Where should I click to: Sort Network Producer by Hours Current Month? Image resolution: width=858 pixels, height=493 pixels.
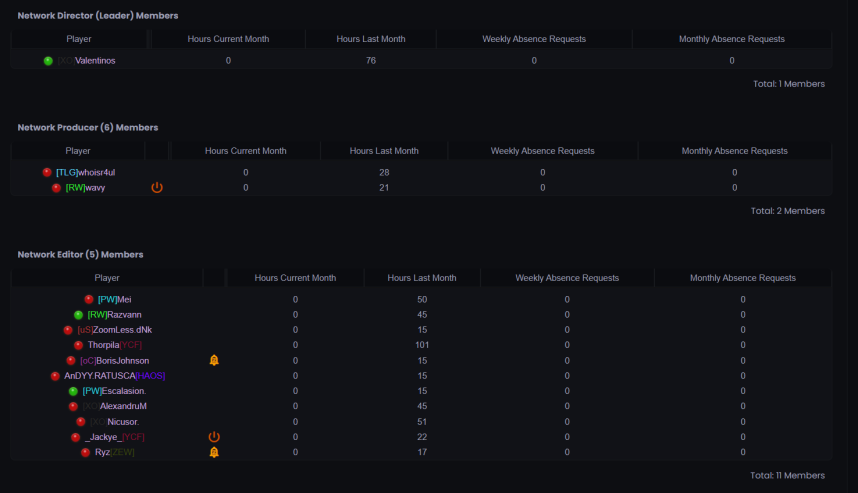point(246,151)
